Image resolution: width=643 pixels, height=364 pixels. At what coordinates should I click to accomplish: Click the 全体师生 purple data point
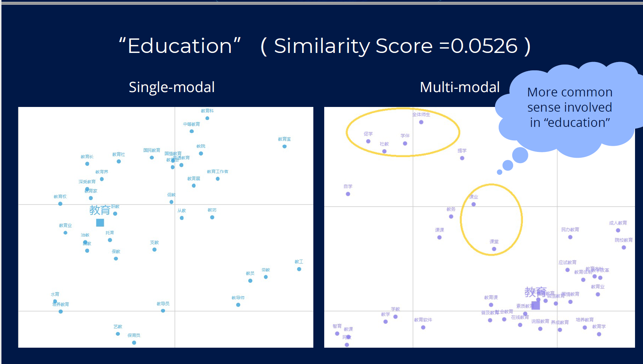click(421, 122)
